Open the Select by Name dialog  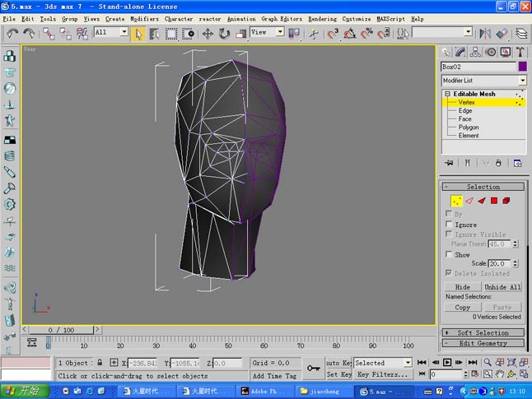[155, 34]
